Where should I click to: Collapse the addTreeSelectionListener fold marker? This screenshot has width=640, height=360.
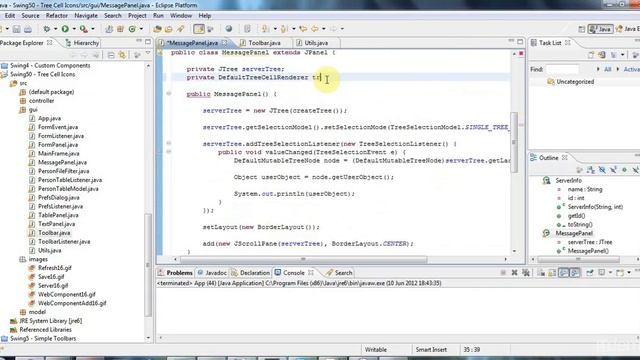coord(169,144)
